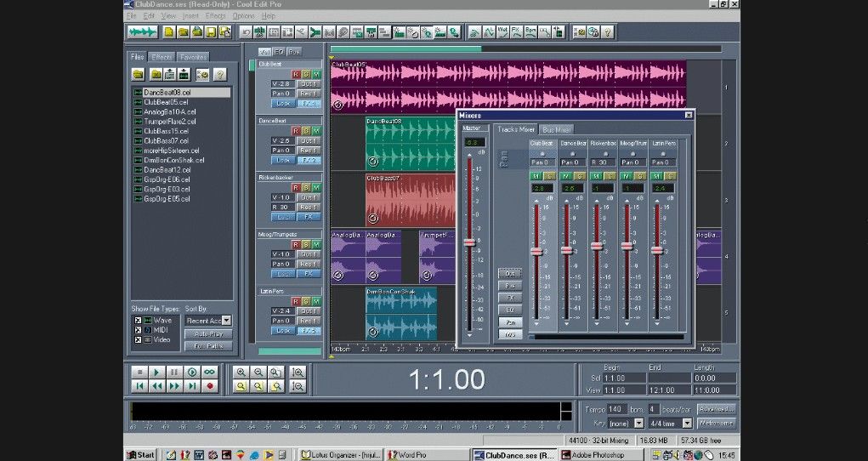Click the vertical zoom in icon
The height and width of the screenshot is (461, 868).
click(x=298, y=373)
